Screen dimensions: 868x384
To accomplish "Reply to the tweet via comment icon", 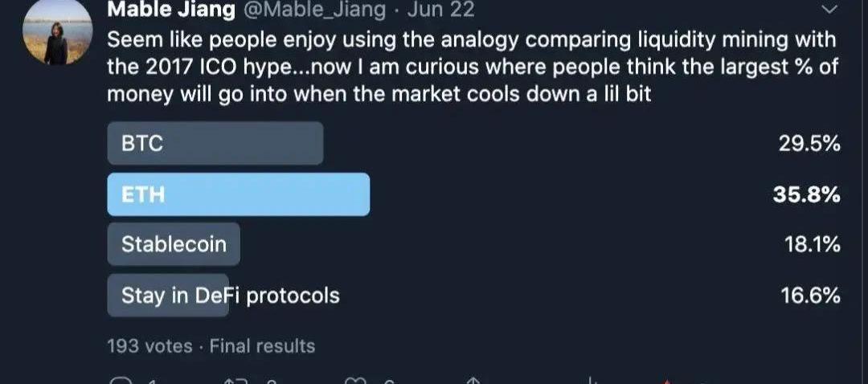I will pos(120,381).
